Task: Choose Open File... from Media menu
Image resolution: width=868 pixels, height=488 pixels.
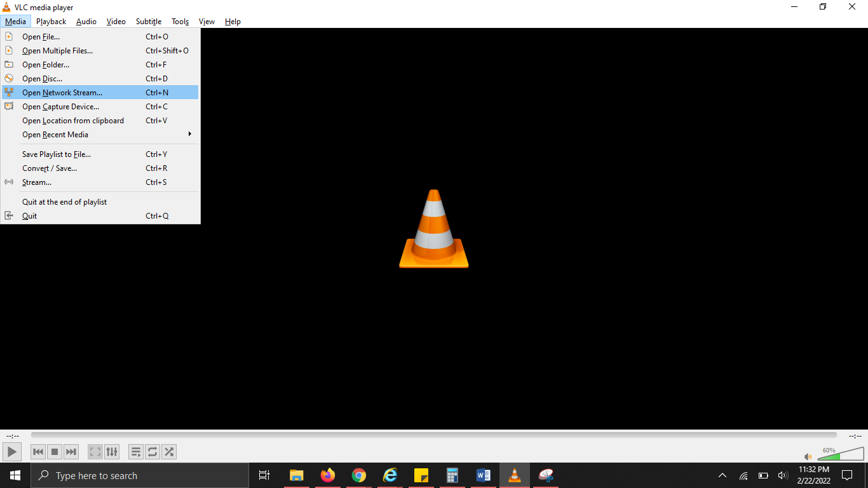Action: tap(100, 37)
